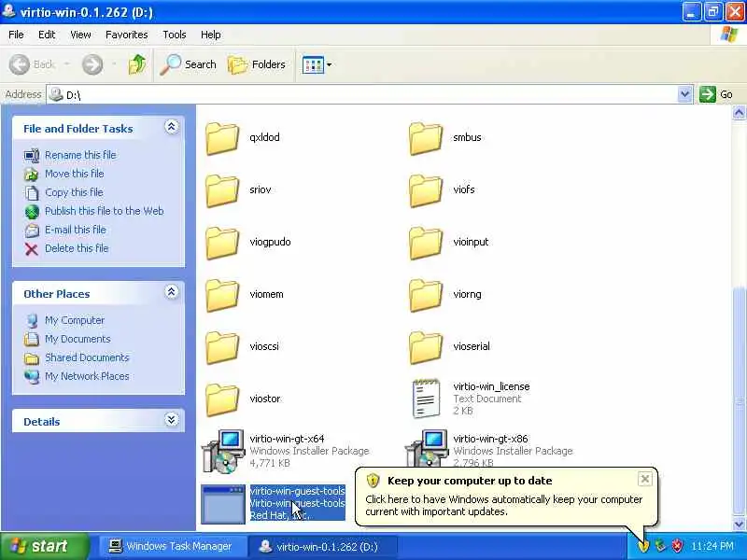The width and height of the screenshot is (747, 560).
Task: Expand the Details panel
Action: (x=172, y=419)
